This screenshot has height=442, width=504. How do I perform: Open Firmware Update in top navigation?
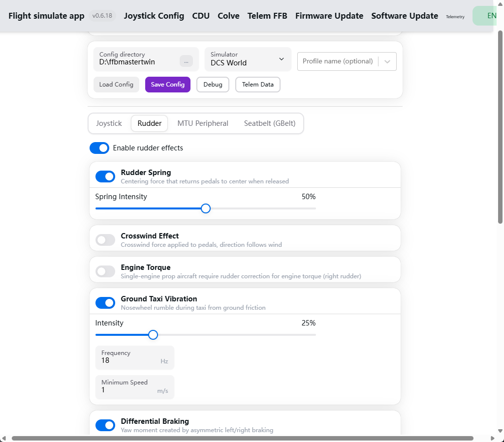[329, 16]
